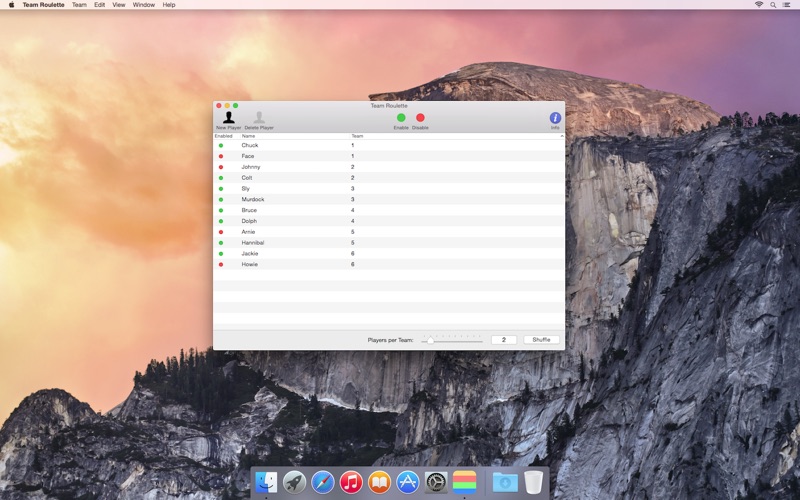This screenshot has width=800, height=500.
Task: Open Safari from the dock
Action: point(322,483)
